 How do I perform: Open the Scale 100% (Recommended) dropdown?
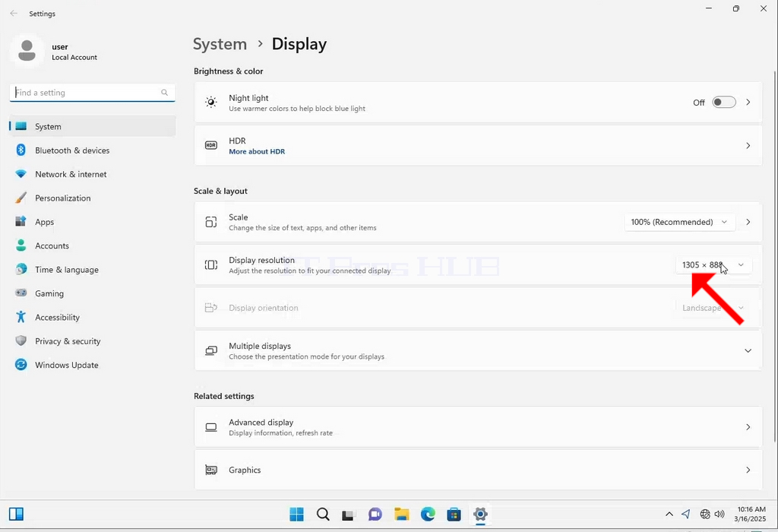click(678, 222)
